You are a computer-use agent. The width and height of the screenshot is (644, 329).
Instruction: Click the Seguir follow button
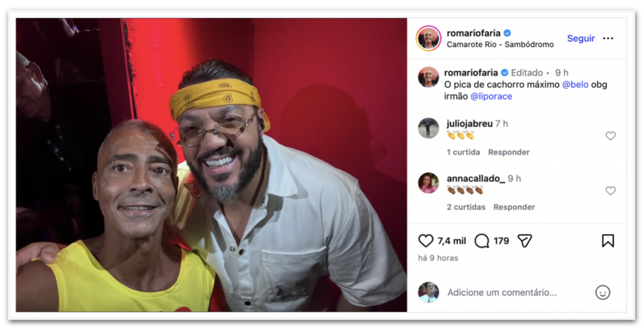580,38
